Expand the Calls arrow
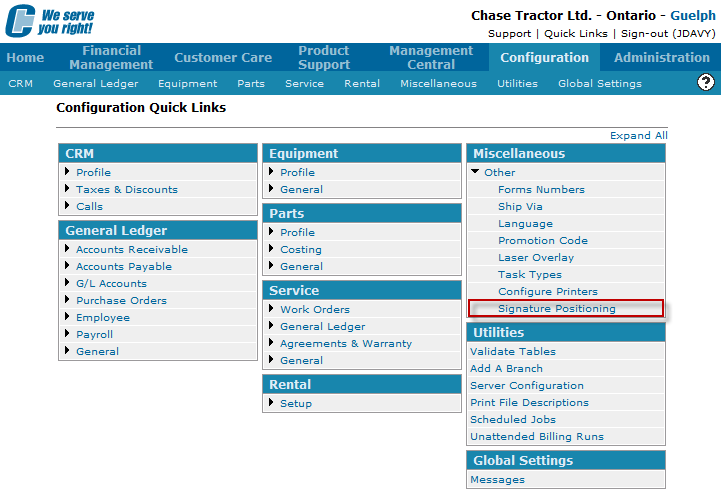Screen dimensions: 721x493 (x=67, y=206)
